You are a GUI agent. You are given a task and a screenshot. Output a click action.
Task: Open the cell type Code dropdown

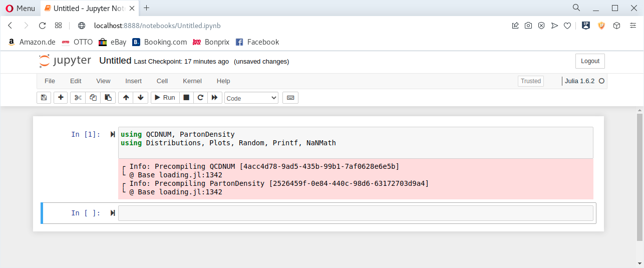tap(251, 98)
